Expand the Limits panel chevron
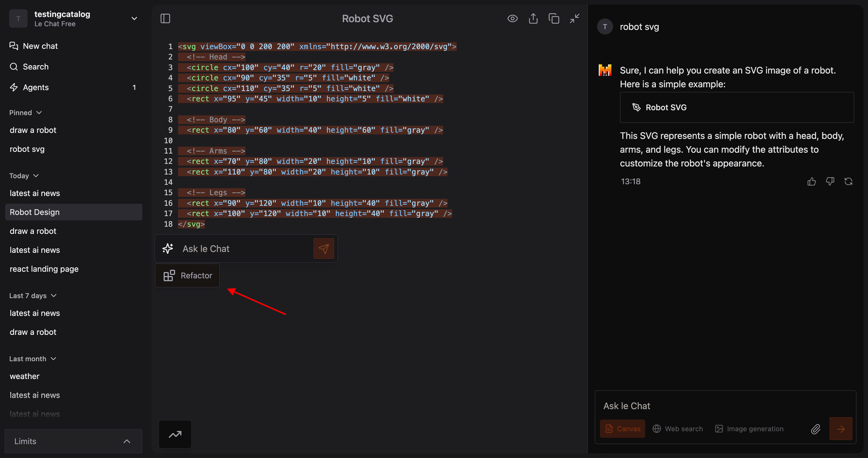The image size is (868, 458). (x=127, y=442)
